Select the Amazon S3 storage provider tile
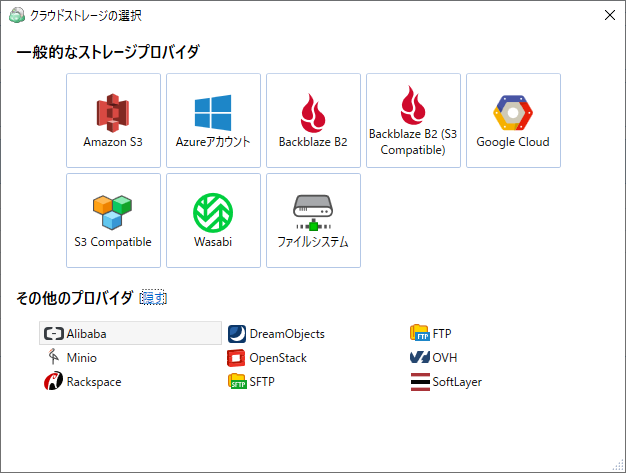Viewport: 626px width, 473px height. tap(113, 121)
